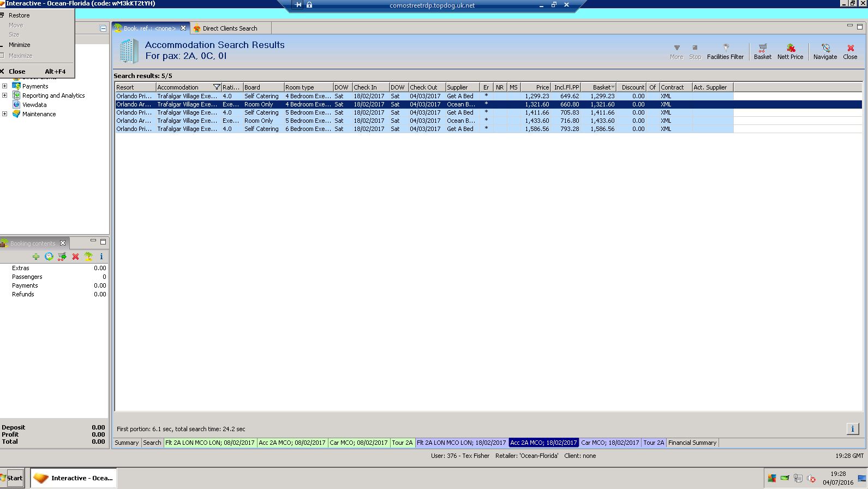Close the Book. ref. tab

(x=183, y=28)
